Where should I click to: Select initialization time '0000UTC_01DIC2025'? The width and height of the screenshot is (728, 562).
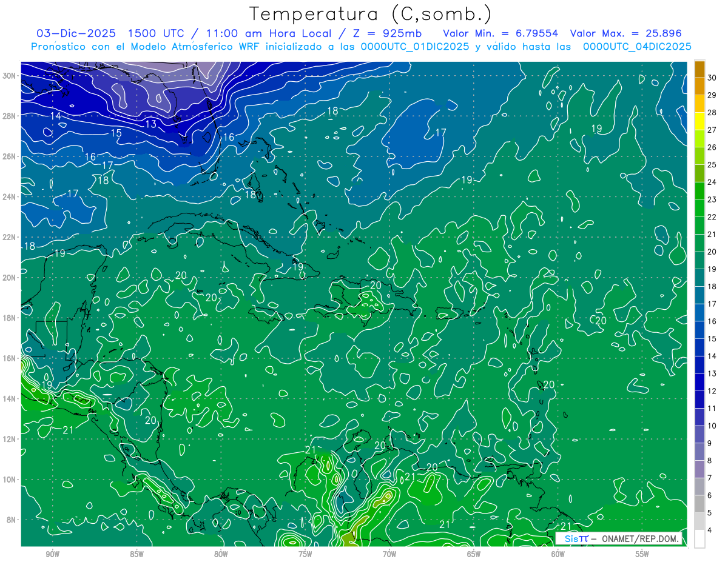pyautogui.click(x=415, y=47)
